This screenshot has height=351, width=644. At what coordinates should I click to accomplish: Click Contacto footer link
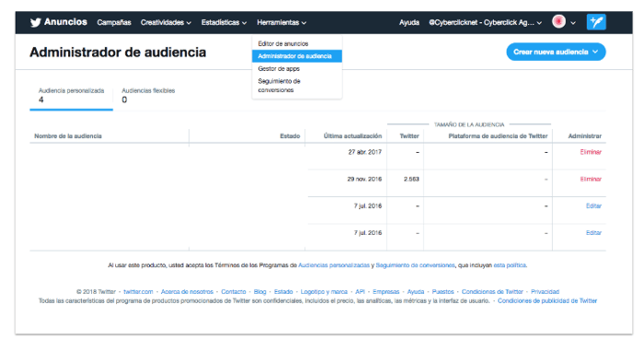click(234, 292)
